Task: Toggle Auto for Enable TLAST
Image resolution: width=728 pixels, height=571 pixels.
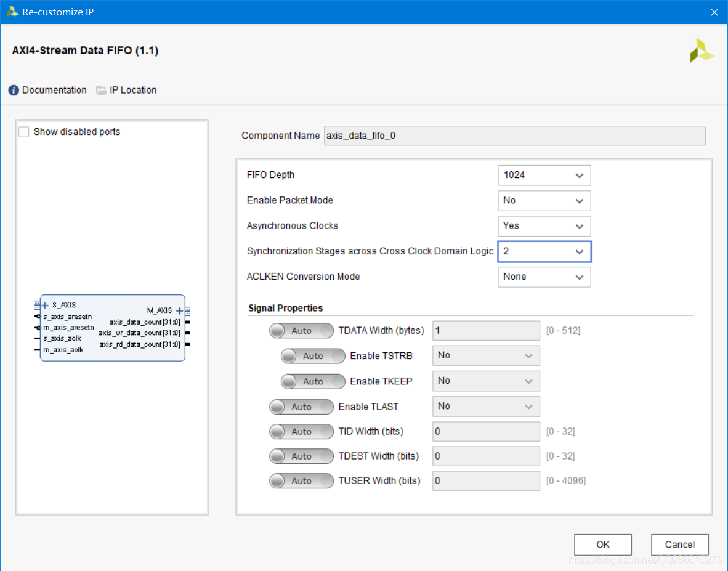Action: click(x=301, y=407)
